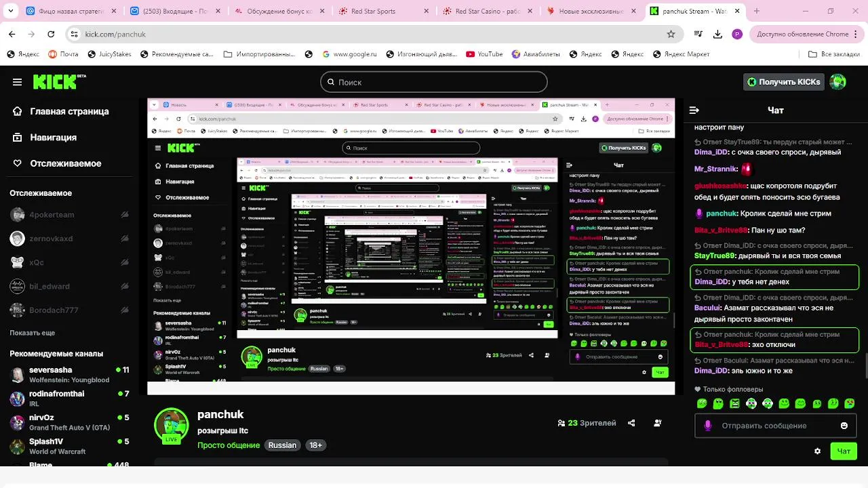
Task: Click glushkosashko username in chat
Action: [720, 186]
